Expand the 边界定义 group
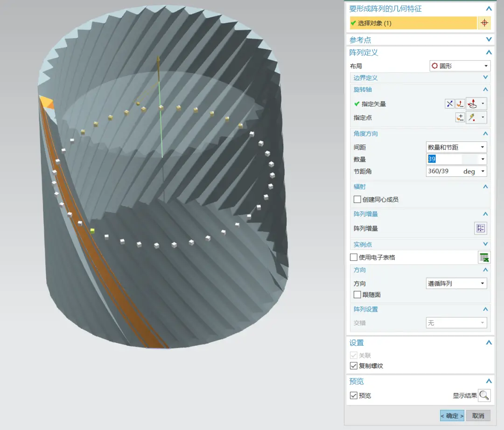Viewport: 504px width, 430px height. point(485,77)
